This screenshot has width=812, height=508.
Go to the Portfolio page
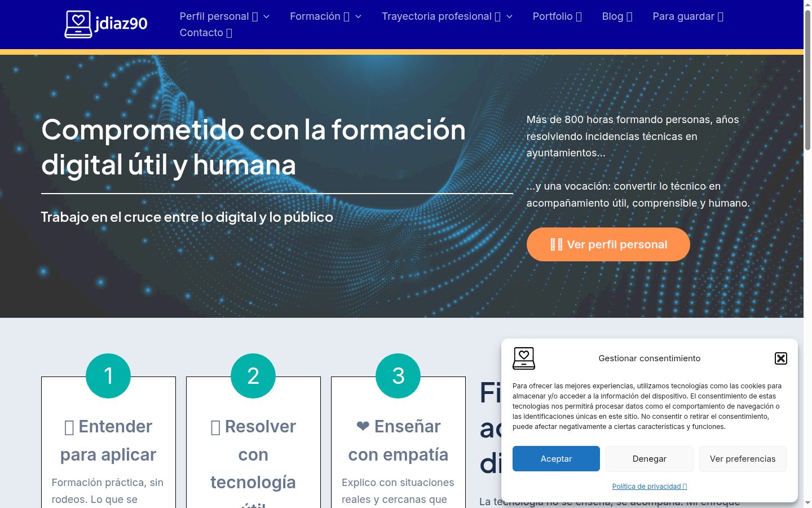point(557,16)
